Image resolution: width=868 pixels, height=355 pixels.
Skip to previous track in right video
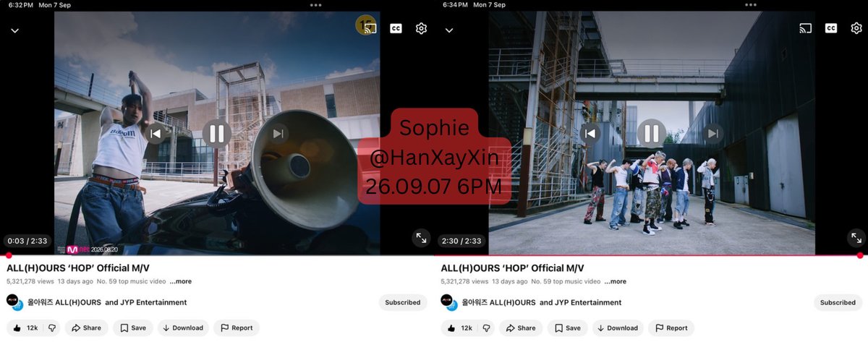(x=590, y=133)
